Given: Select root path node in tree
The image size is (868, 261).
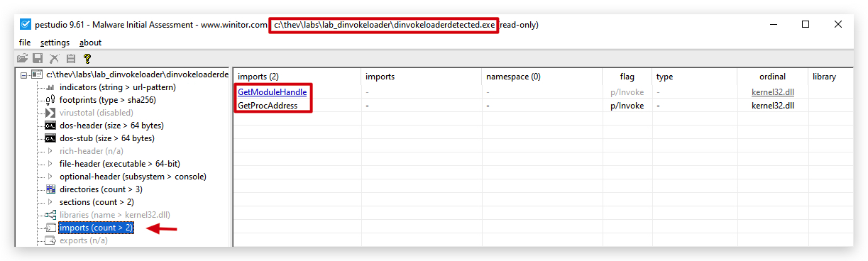Looking at the screenshot, I should (x=138, y=74).
